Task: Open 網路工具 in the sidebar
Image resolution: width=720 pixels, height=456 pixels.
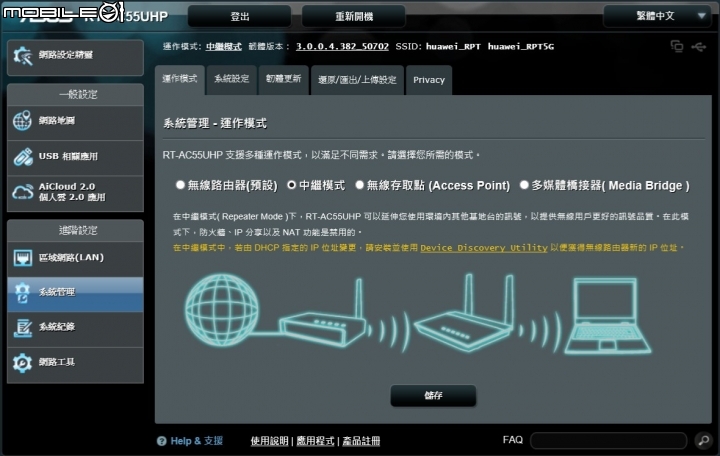Action: [x=75, y=363]
